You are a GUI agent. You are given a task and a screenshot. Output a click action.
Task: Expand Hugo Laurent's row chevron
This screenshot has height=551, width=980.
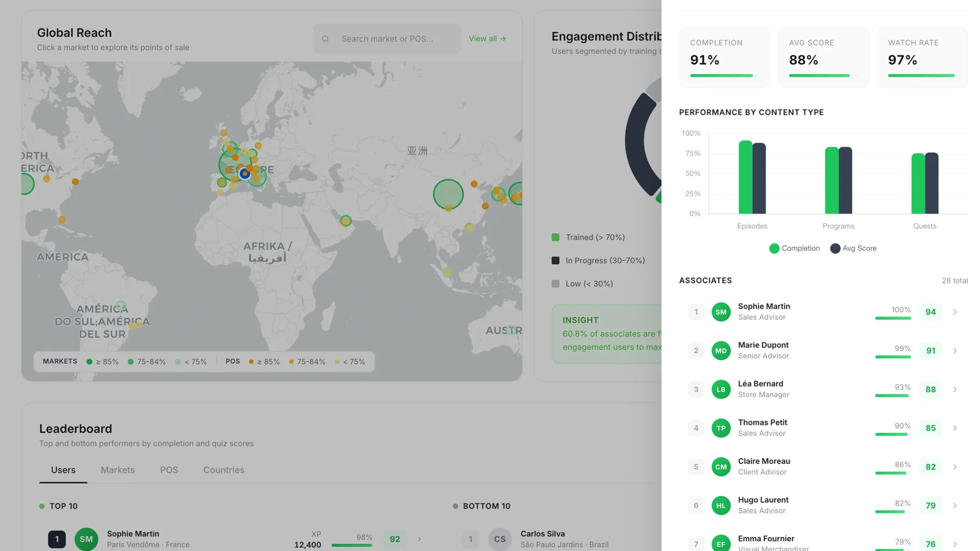click(x=955, y=506)
